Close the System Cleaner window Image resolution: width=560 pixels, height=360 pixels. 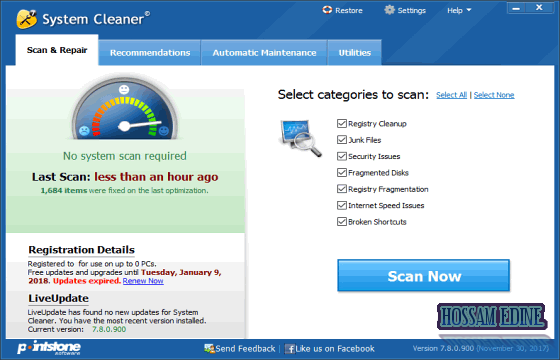(539, 8)
